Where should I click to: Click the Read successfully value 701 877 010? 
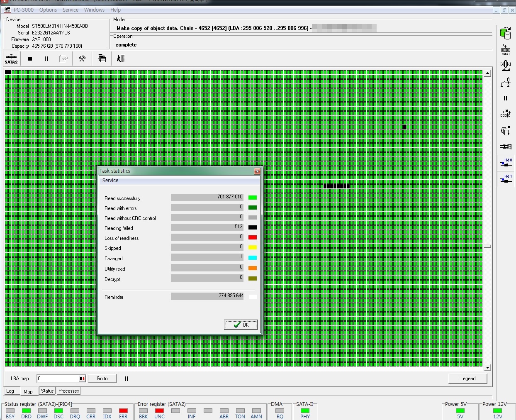(x=207, y=197)
